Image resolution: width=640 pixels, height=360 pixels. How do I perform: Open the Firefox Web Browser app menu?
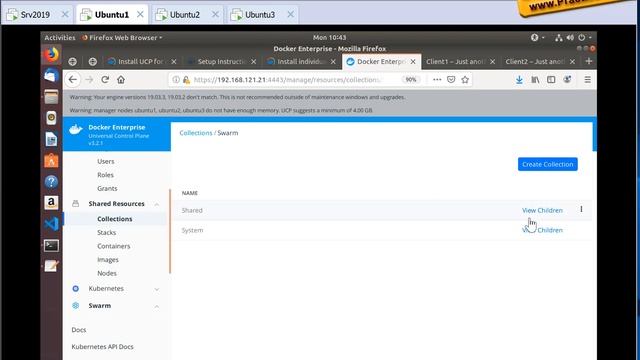coord(122,38)
